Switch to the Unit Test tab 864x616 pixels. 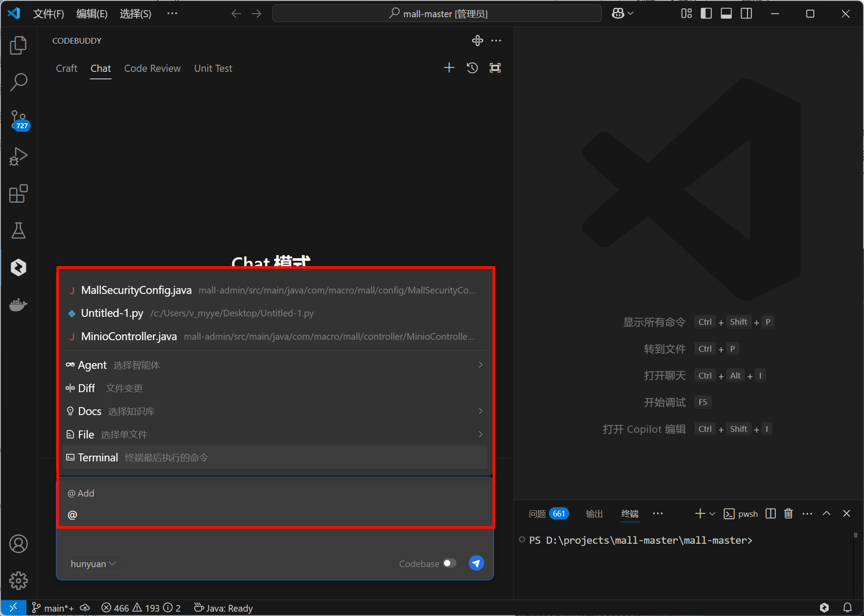[x=213, y=68]
